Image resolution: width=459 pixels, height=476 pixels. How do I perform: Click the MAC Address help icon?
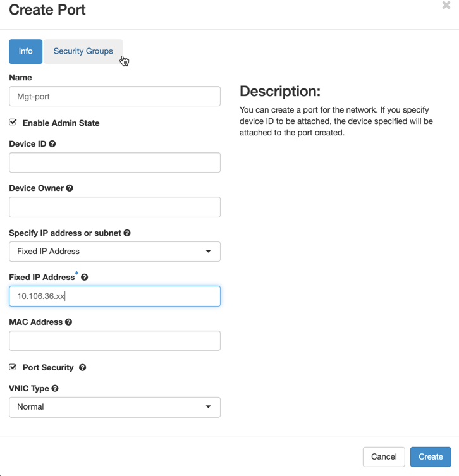(x=69, y=322)
